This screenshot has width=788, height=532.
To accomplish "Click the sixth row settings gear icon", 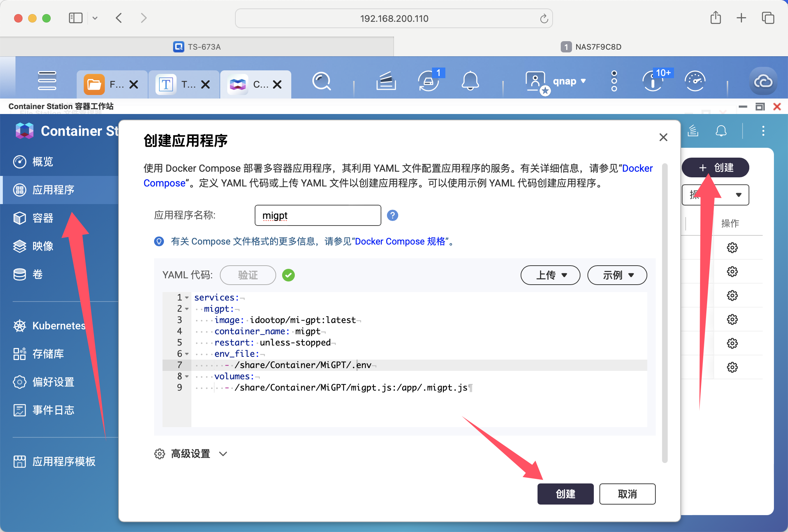I will click(732, 367).
